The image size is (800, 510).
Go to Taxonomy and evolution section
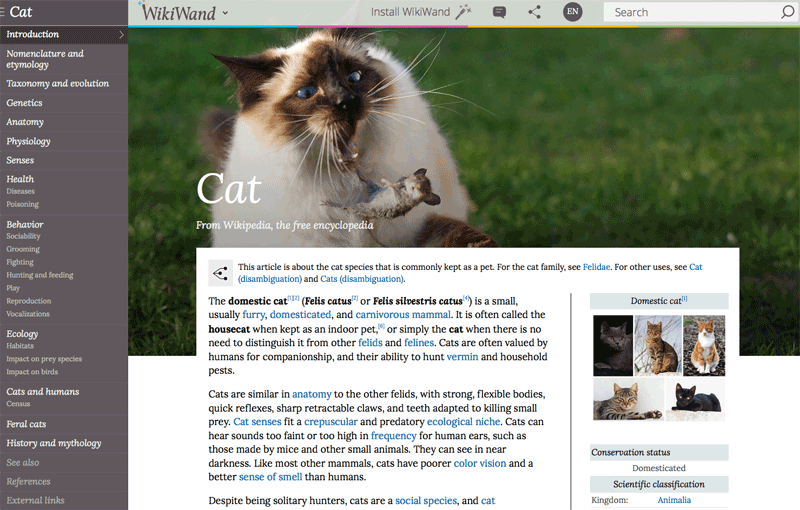coord(58,84)
